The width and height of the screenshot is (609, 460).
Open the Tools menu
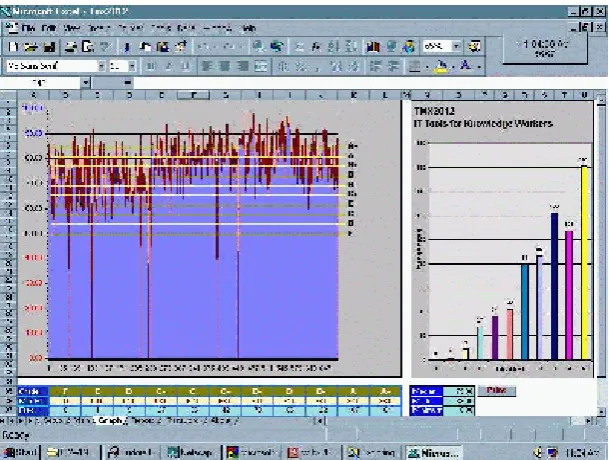[x=160, y=28]
